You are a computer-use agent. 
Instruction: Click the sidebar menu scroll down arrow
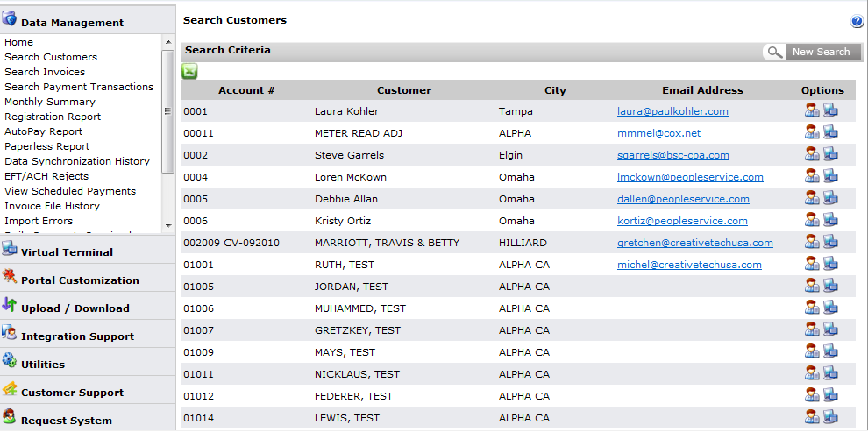click(x=168, y=226)
